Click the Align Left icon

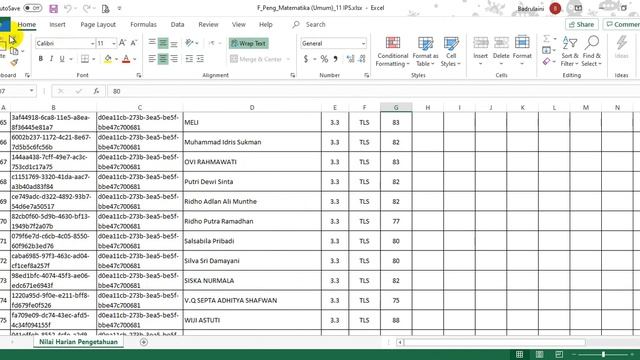[x=152, y=59]
